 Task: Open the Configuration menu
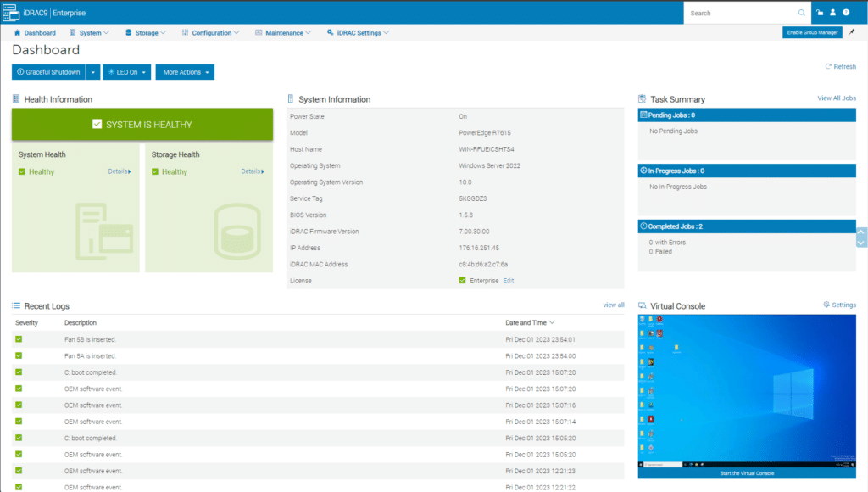(210, 32)
